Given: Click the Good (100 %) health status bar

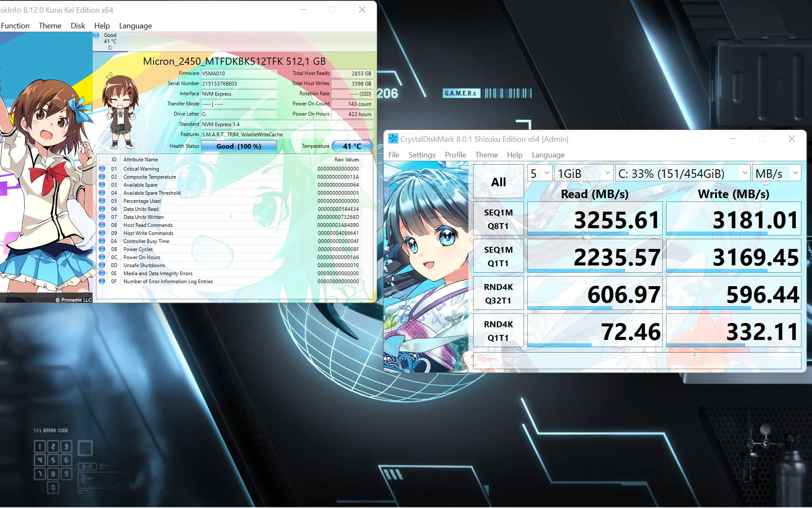Looking at the screenshot, I should (x=239, y=146).
